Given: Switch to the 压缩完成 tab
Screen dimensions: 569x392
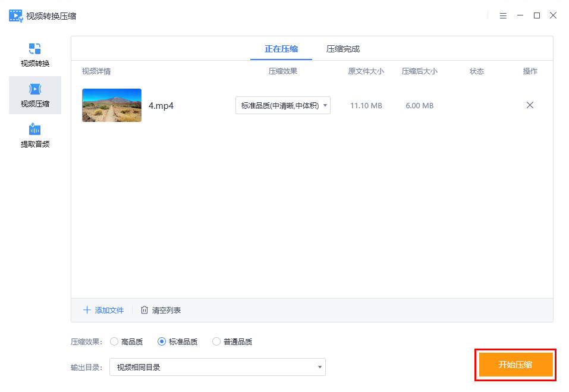Looking at the screenshot, I should point(343,49).
